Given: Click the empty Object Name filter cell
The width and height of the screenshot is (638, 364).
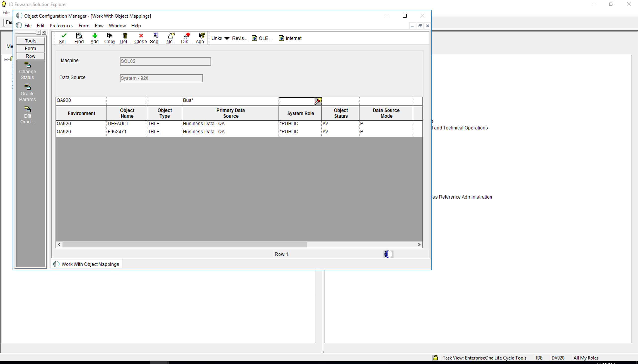Looking at the screenshot, I should point(127,101).
